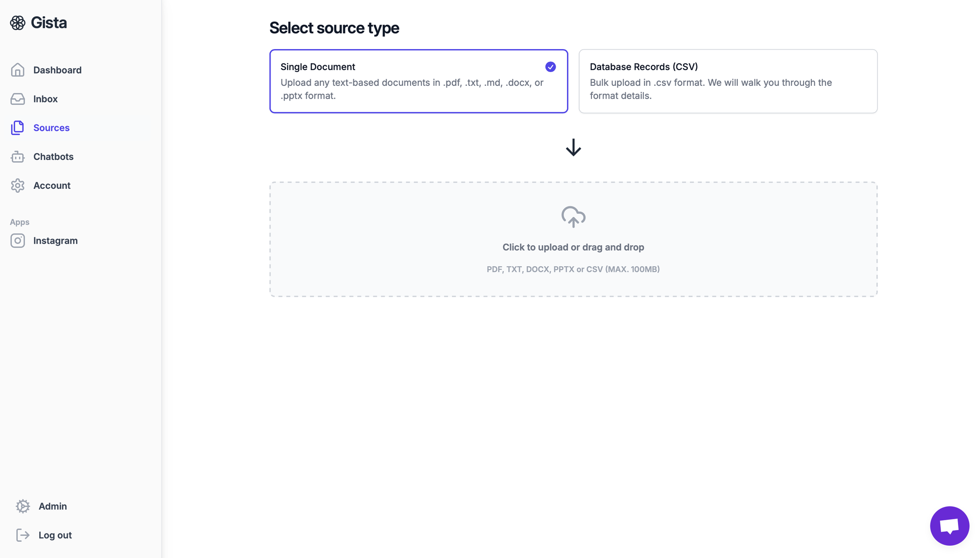Click the Gista brand name text
The height and width of the screenshot is (558, 980).
coord(49,23)
